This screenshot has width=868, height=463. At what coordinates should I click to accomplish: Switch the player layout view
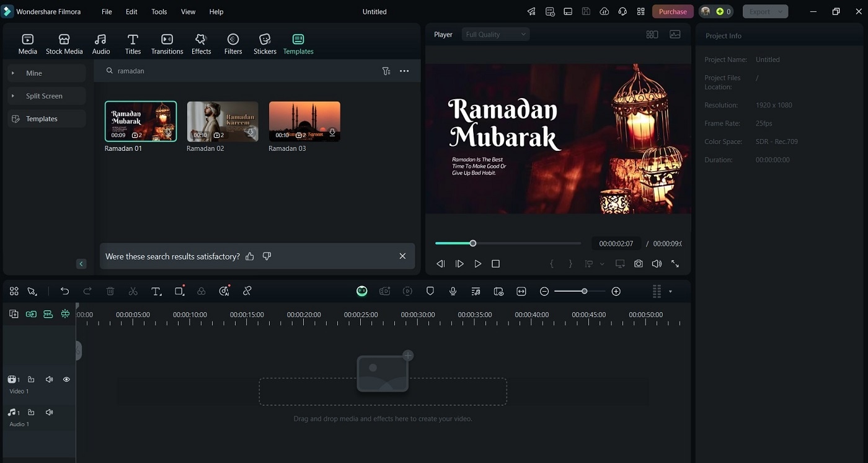tap(652, 35)
